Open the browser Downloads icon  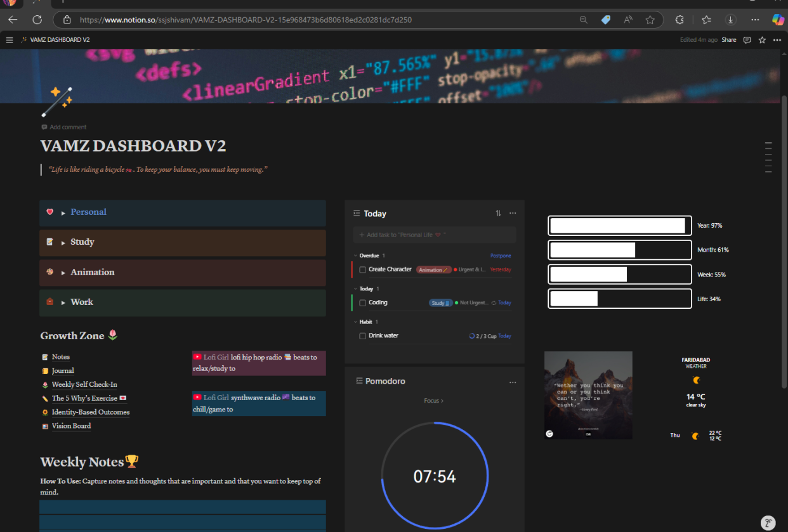[x=730, y=20]
